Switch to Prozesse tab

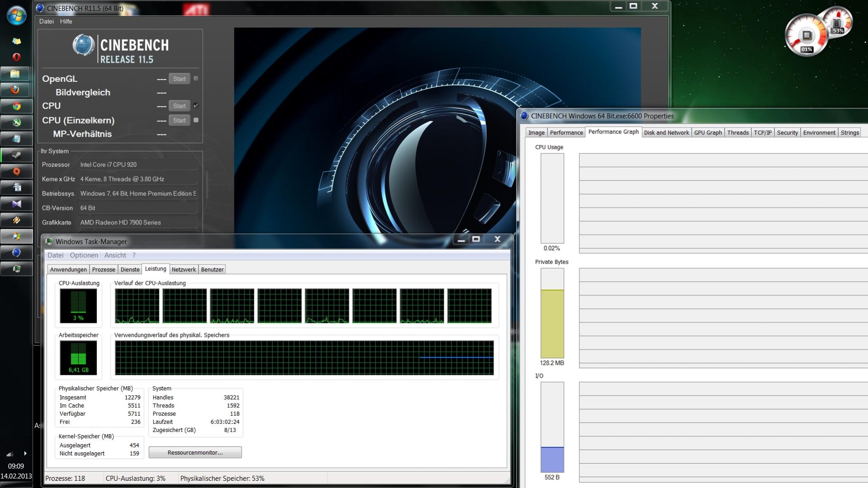coord(104,269)
